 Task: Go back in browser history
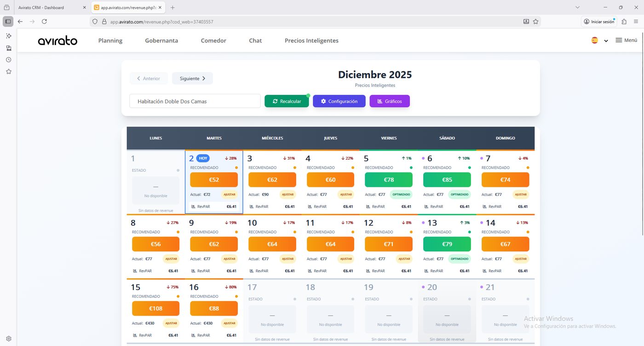click(x=20, y=22)
